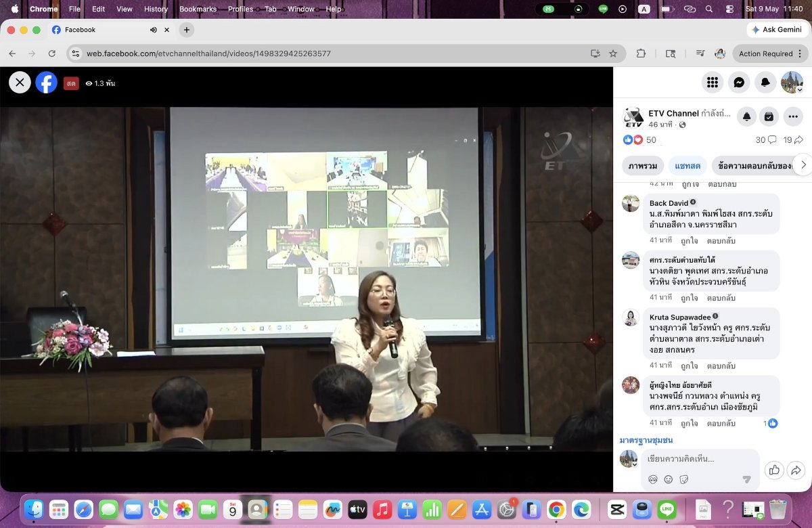Save the video with the bookmark icon

pos(769,116)
